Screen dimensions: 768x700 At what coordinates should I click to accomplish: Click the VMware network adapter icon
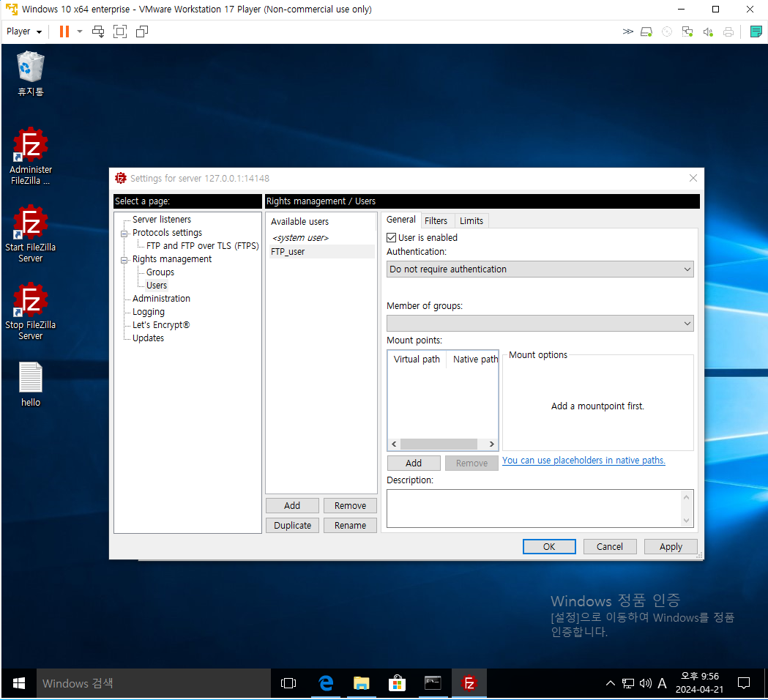pos(687,31)
